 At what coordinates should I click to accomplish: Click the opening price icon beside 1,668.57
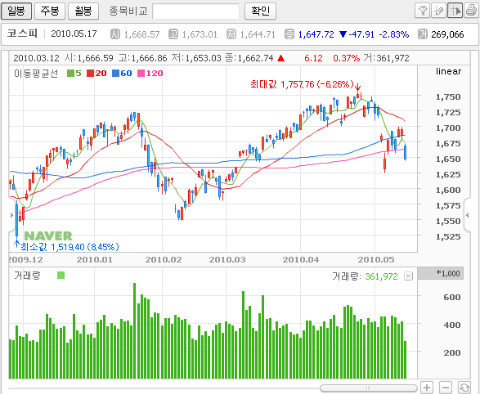point(115,34)
